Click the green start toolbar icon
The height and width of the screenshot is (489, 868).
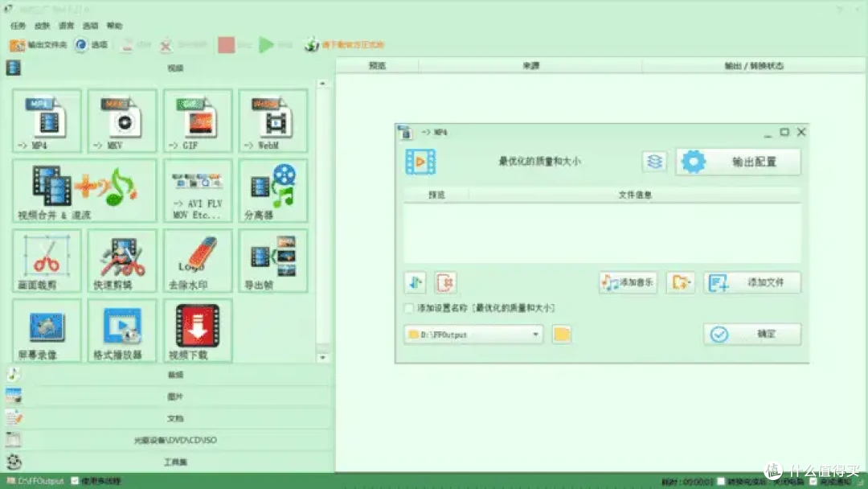click(x=266, y=45)
